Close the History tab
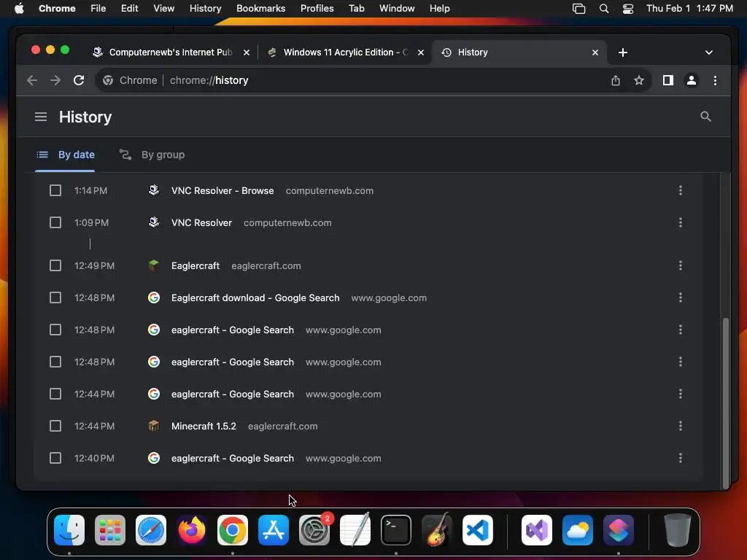Screen dimensions: 747x560 click(x=595, y=52)
